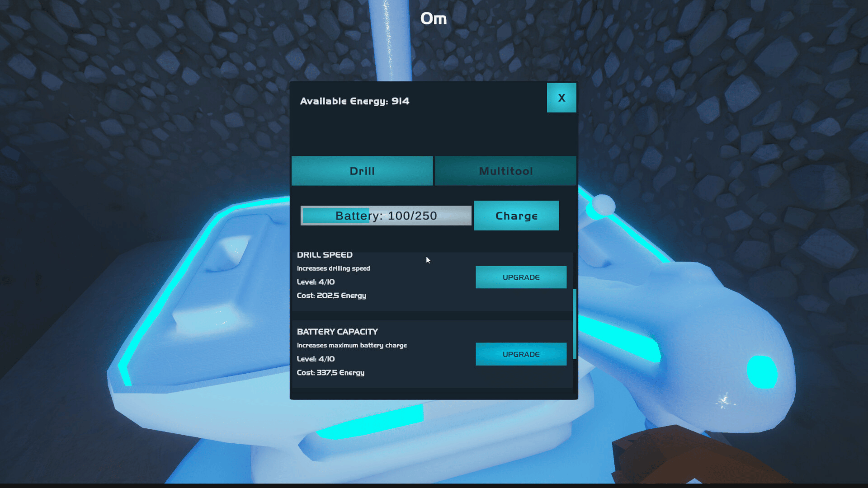Click the Cost: 202.5 Energy text

point(331,296)
